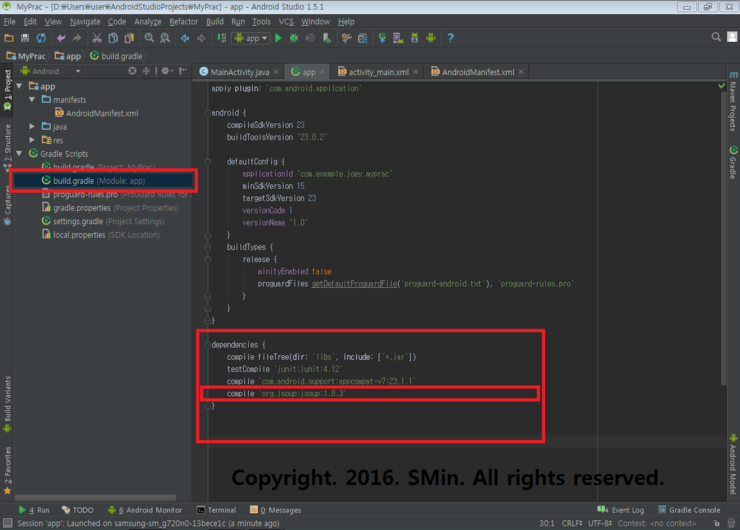The width and height of the screenshot is (740, 530).
Task: Open the Terminal tool window
Action: point(216,510)
